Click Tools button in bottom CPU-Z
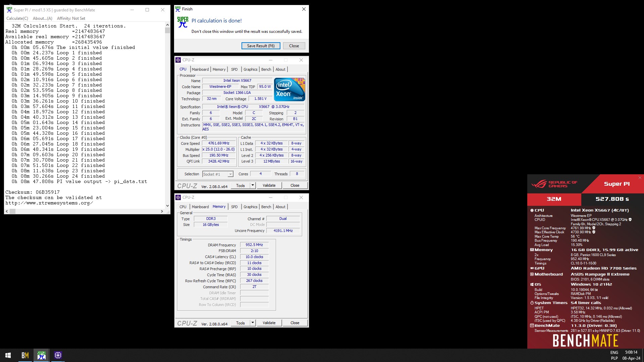The width and height of the screenshot is (644, 362). coord(240,323)
